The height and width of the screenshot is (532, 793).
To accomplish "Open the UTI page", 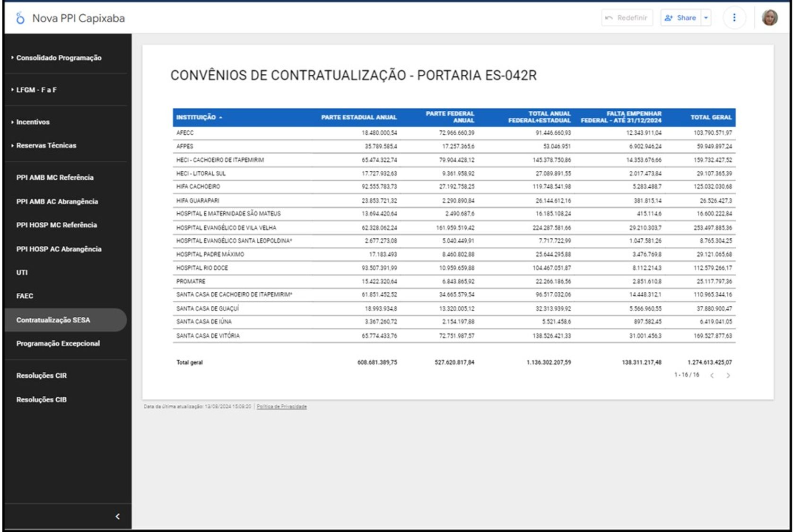I will point(22,272).
